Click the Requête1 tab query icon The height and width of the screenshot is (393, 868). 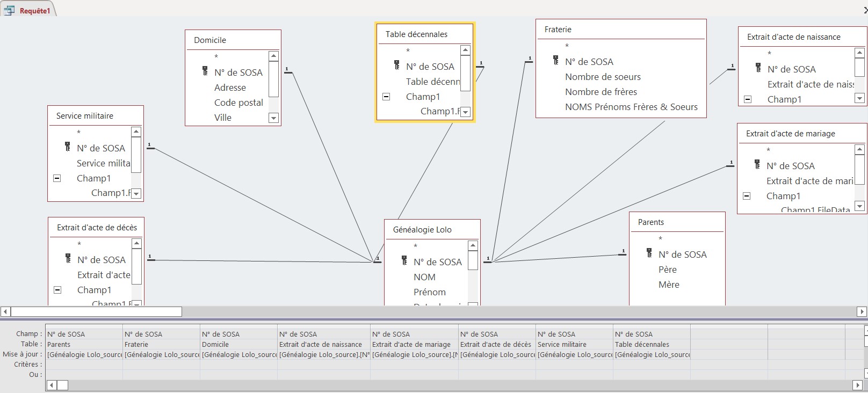tap(9, 10)
